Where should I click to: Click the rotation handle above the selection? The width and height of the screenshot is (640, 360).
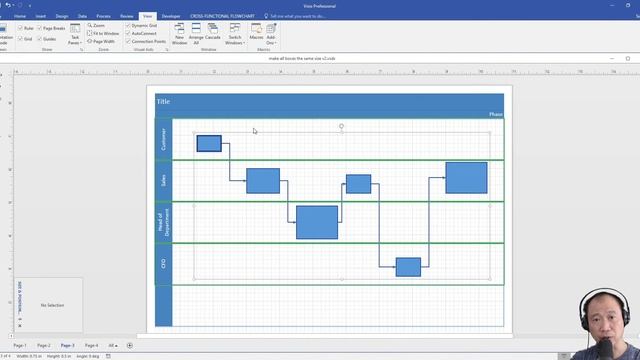pos(341,126)
